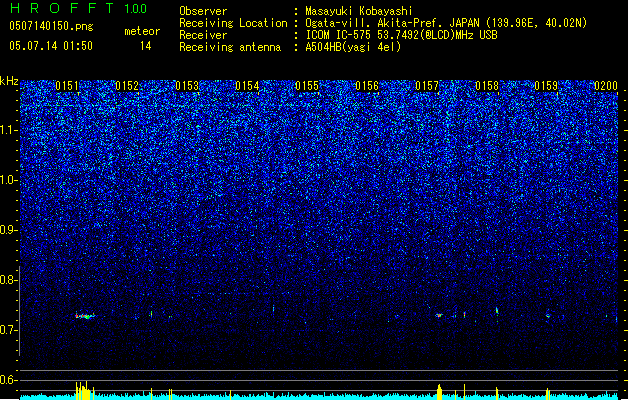The width and height of the screenshot is (629, 400).
Task: Click the meteor echo just before 0159
Action: click(548, 316)
